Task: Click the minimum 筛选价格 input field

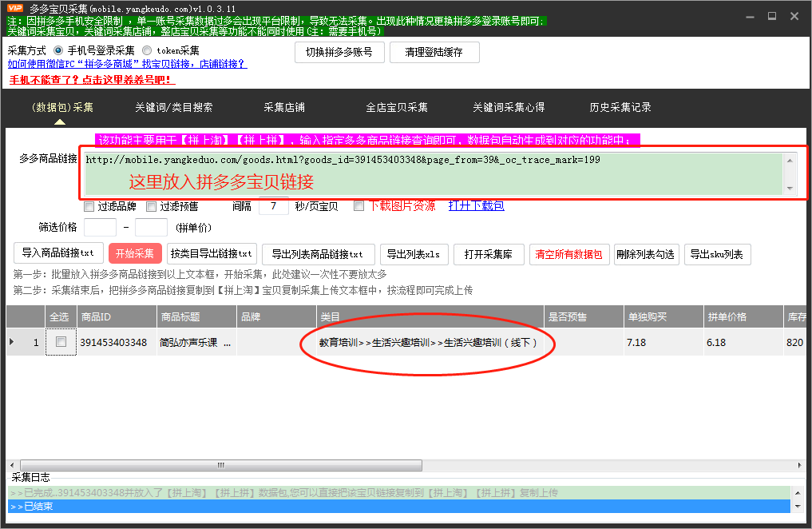Action: tap(100, 228)
